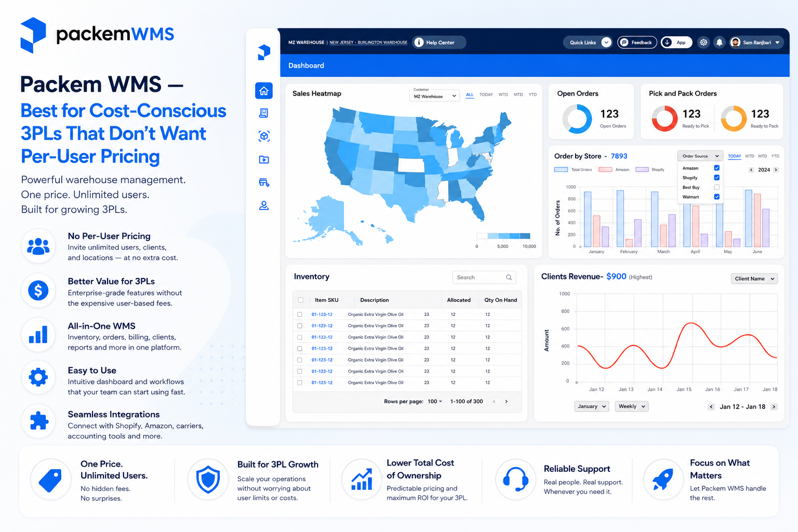Go to the year after 2024
The height and width of the screenshot is (532, 798).
point(776,170)
